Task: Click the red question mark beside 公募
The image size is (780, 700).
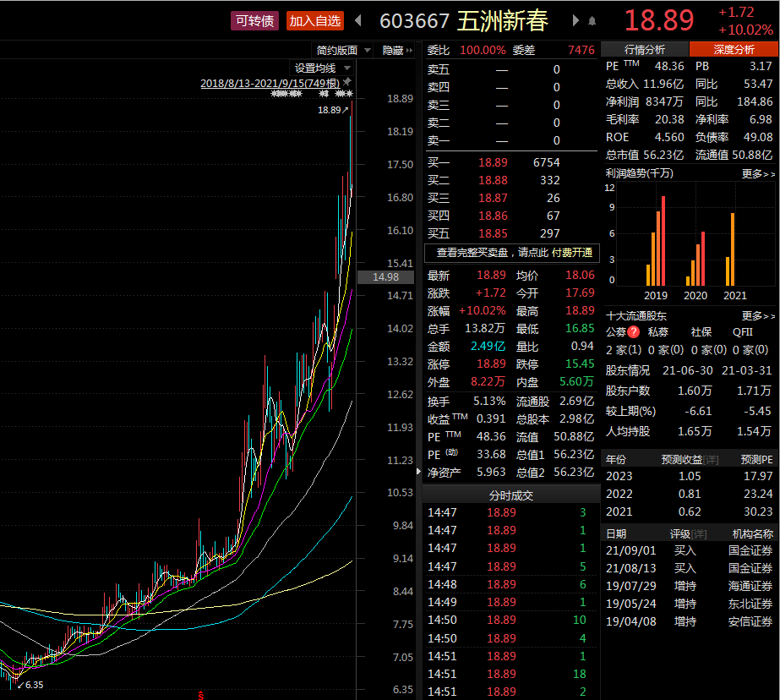Action: coord(633,332)
